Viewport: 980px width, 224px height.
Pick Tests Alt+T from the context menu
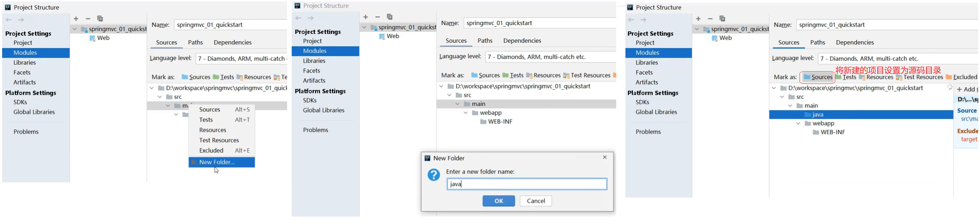[x=206, y=120]
